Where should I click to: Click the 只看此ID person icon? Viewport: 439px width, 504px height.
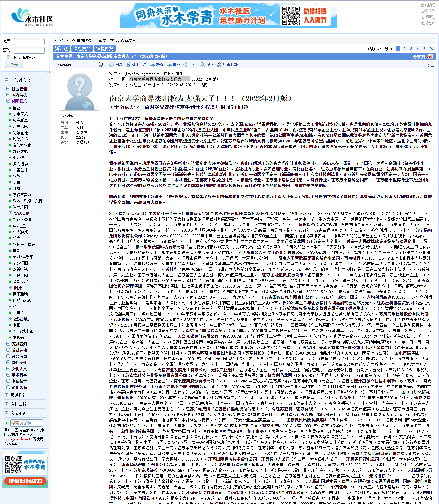[219, 65]
